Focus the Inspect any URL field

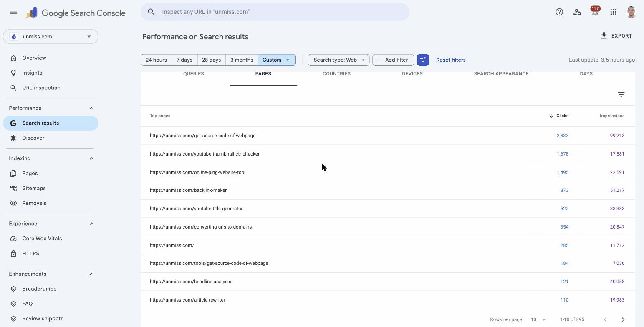pos(275,12)
